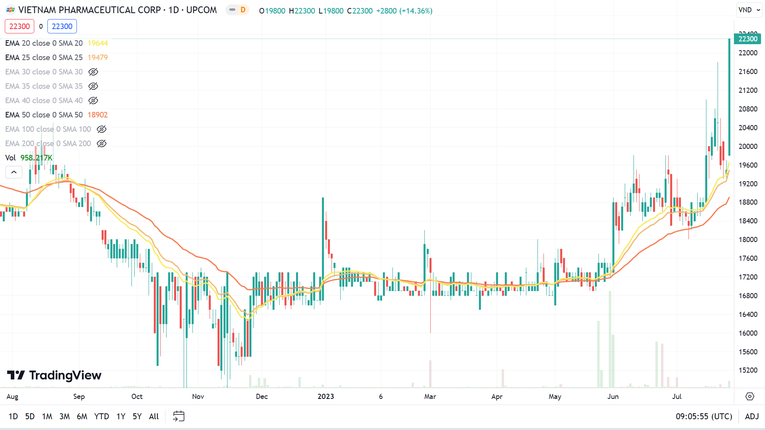Click the chart settings gear icon
This screenshot has height=430, width=765.
749,397
